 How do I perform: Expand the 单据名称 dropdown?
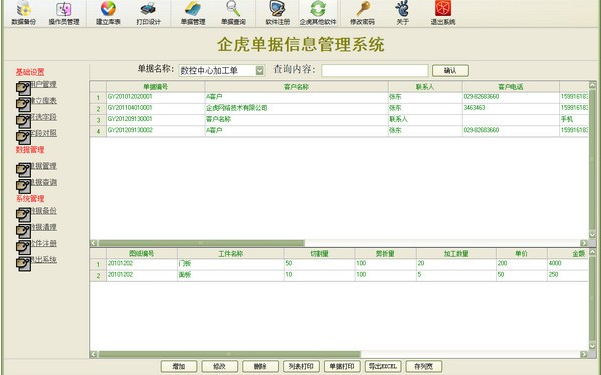[259, 70]
